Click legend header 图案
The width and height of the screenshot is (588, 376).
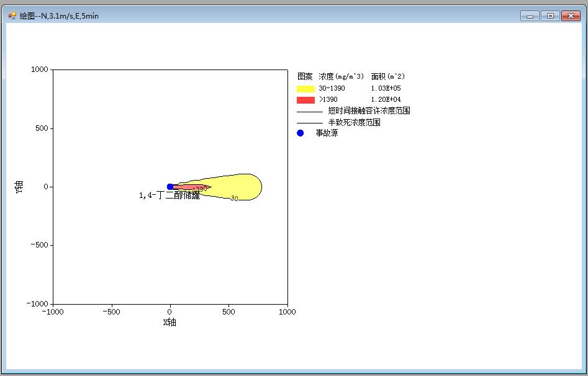click(305, 76)
